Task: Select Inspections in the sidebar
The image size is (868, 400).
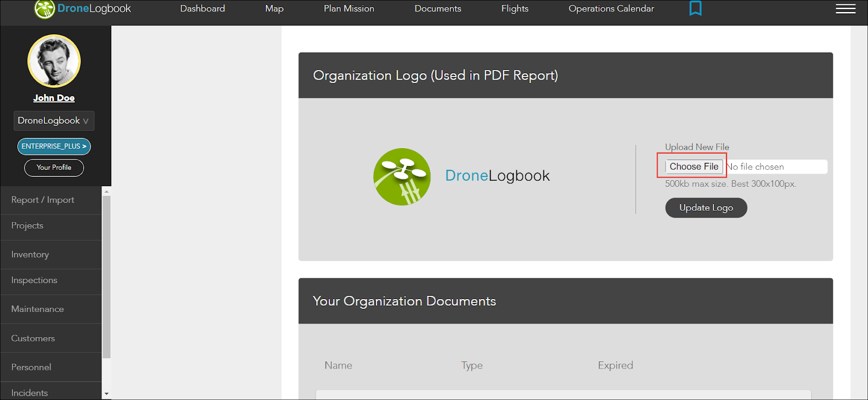Action: 51,281
